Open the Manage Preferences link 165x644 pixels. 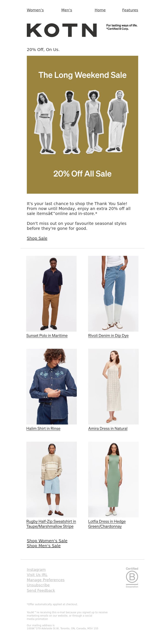click(x=46, y=580)
